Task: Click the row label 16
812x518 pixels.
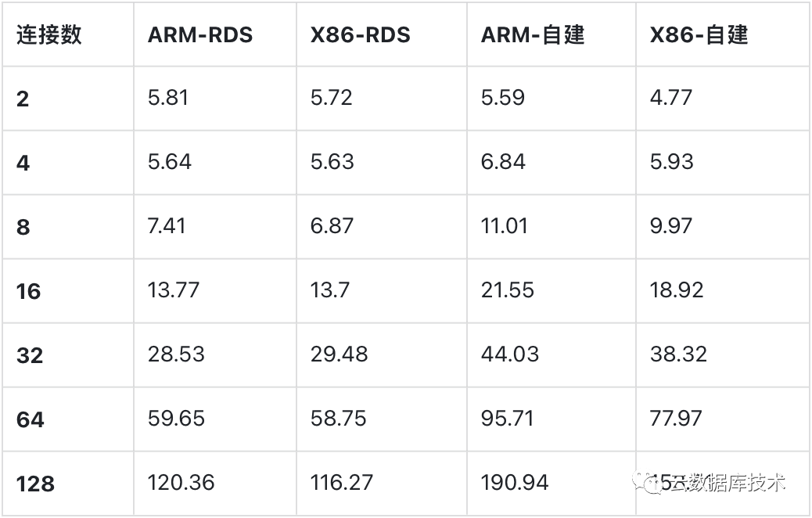Action: coord(29,292)
